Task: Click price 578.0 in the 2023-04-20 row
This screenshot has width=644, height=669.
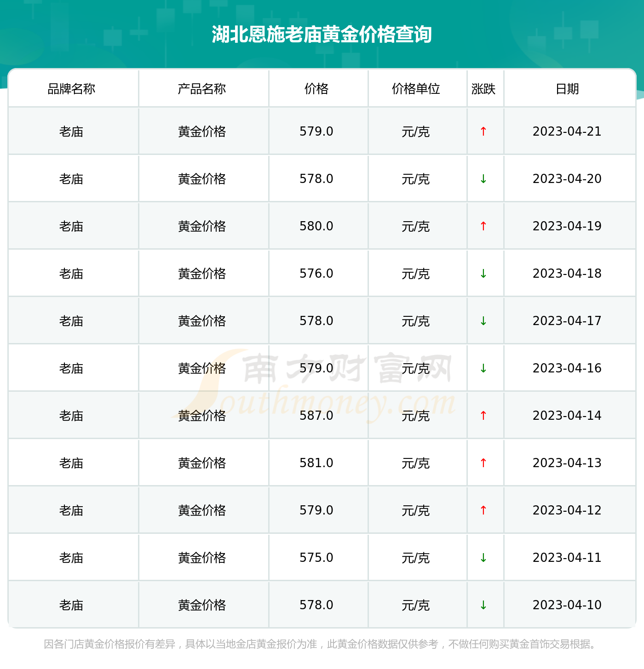Action: point(316,179)
